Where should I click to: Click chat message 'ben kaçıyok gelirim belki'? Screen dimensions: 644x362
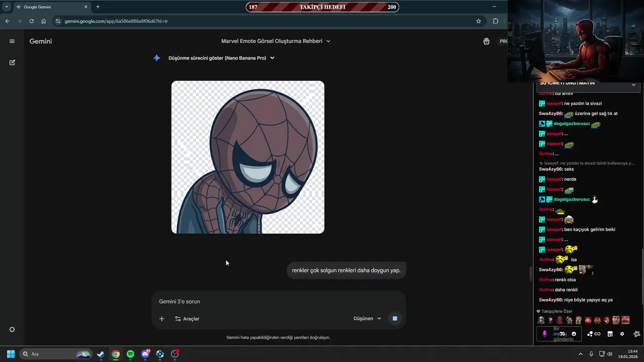(x=590, y=230)
